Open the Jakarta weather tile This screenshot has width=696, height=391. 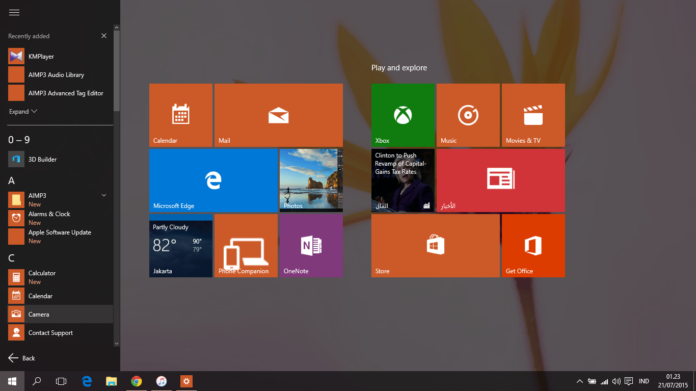(181, 246)
